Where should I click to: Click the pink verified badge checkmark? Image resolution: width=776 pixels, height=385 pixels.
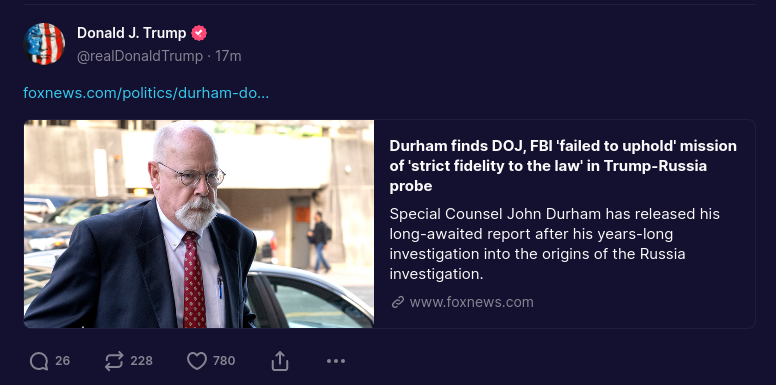[x=199, y=33]
